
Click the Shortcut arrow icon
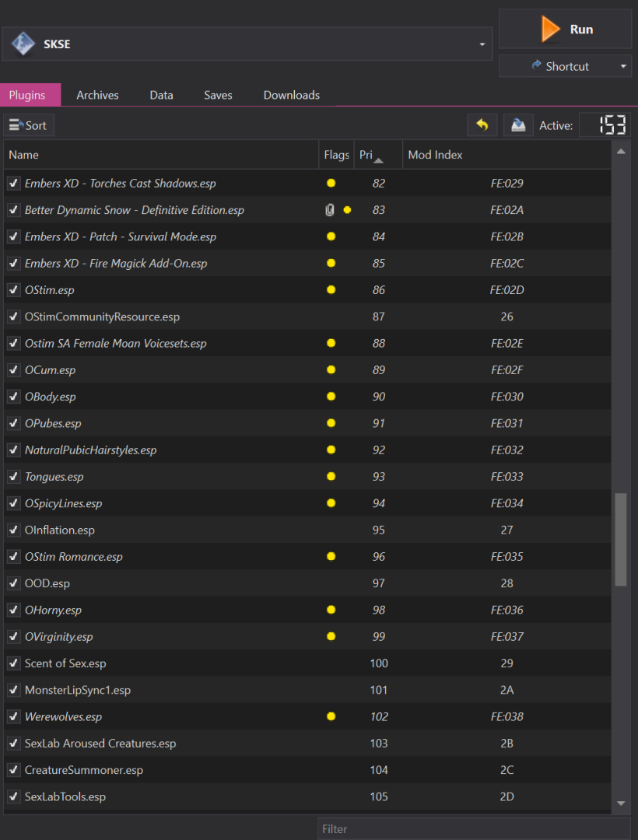(536, 65)
